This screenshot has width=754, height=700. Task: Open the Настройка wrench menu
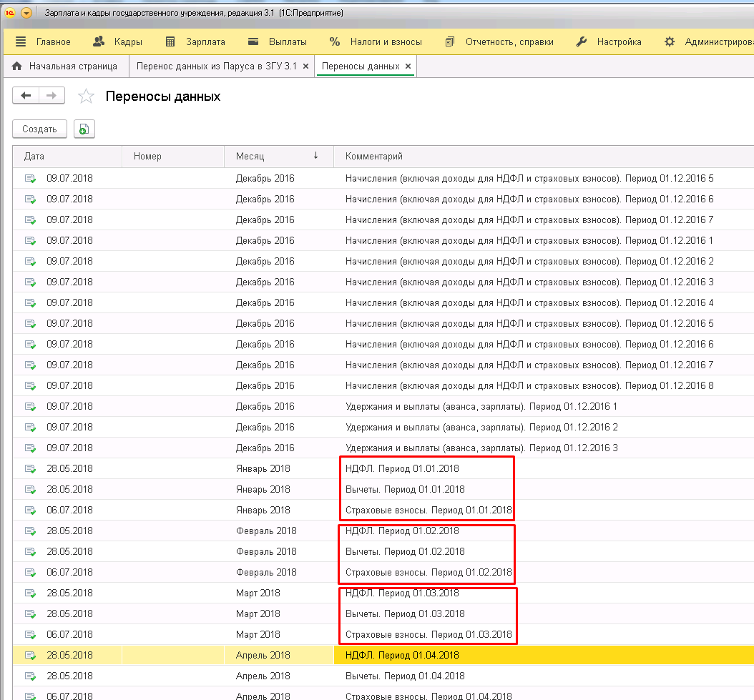click(609, 41)
